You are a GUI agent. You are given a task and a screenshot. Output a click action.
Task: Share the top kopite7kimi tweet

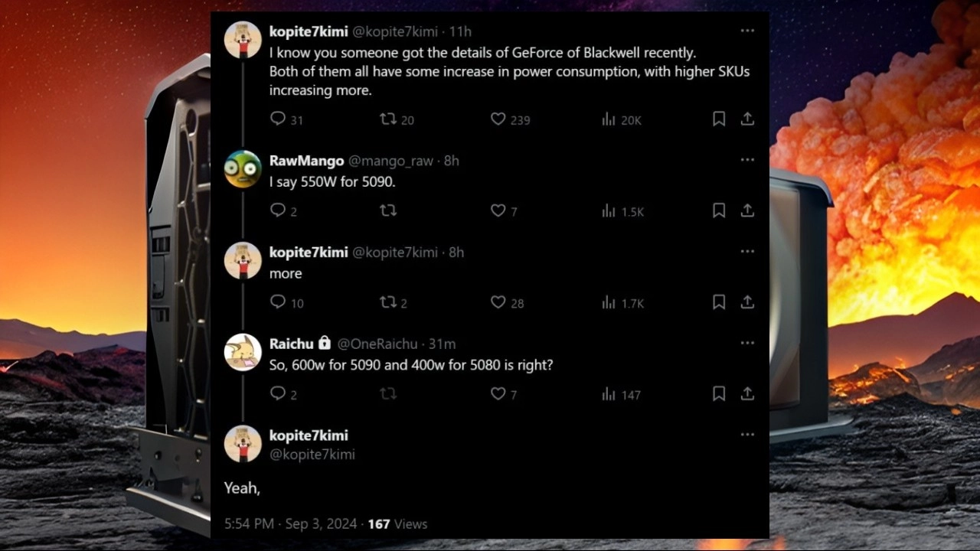747,119
